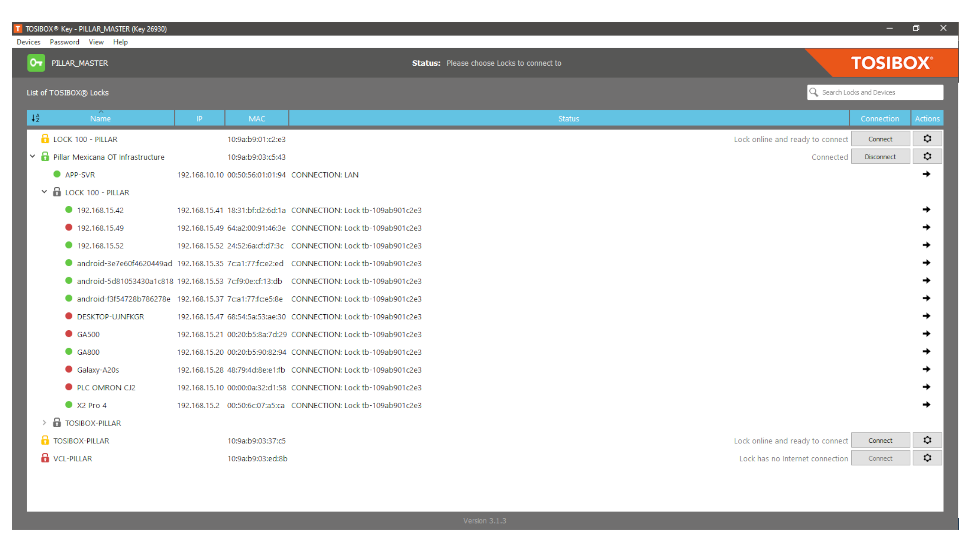Click the sort A-Z icon in table header
Screen dimensions: 980x550
[36, 118]
